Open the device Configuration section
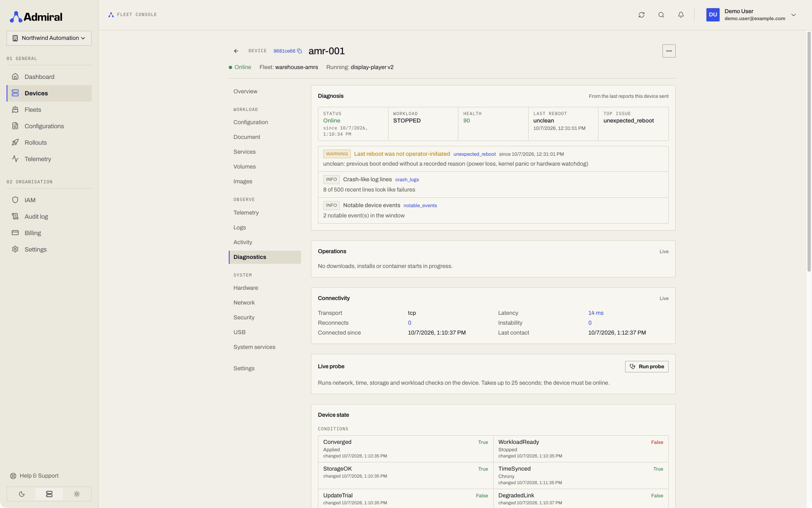This screenshot has width=812, height=508. [265, 122]
